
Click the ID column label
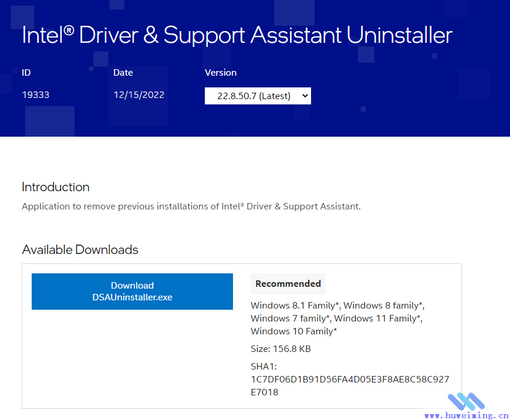[26, 73]
